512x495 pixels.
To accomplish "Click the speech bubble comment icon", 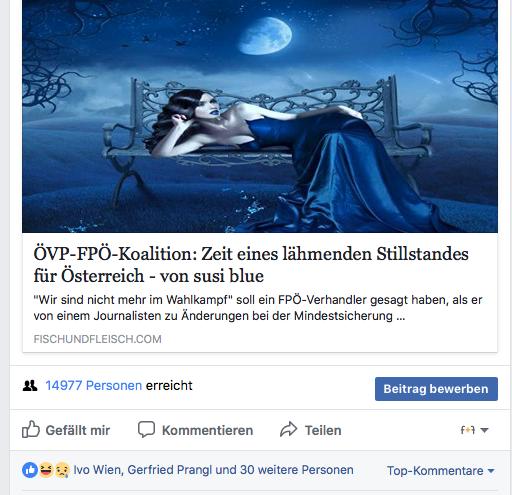I will (x=146, y=429).
